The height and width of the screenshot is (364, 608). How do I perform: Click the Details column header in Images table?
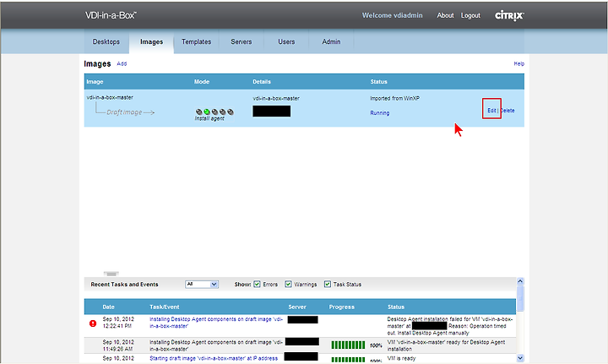pyautogui.click(x=262, y=81)
